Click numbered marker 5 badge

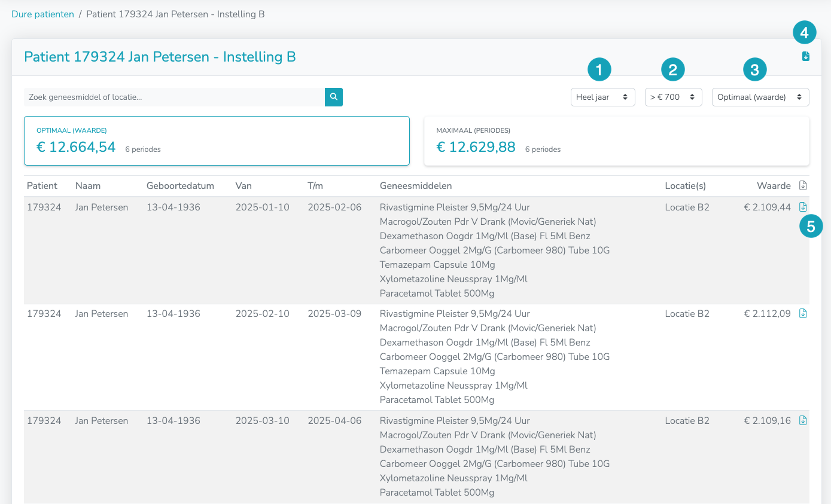point(811,227)
